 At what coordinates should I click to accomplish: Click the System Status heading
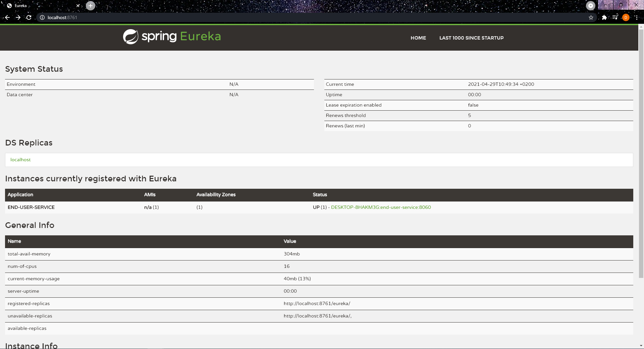[x=34, y=69]
